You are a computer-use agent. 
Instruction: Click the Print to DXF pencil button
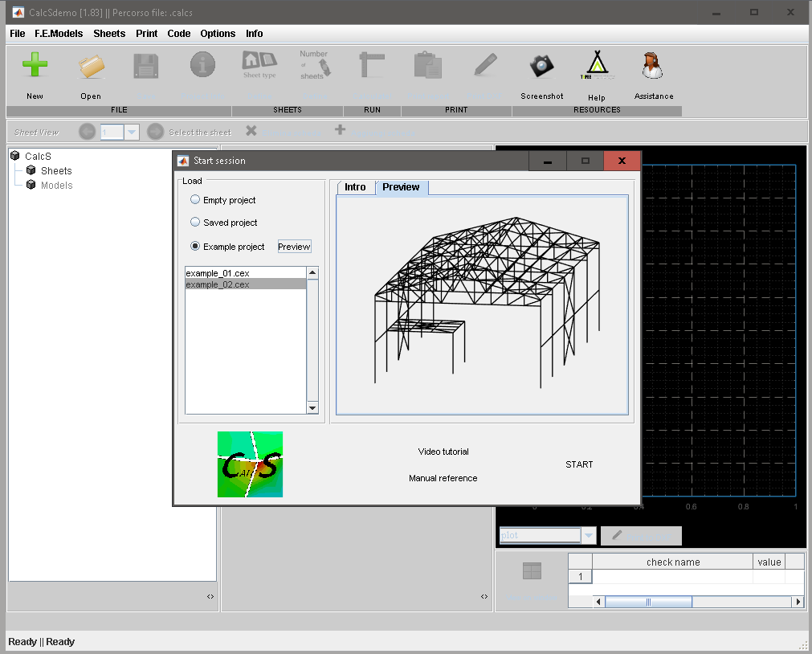[641, 536]
